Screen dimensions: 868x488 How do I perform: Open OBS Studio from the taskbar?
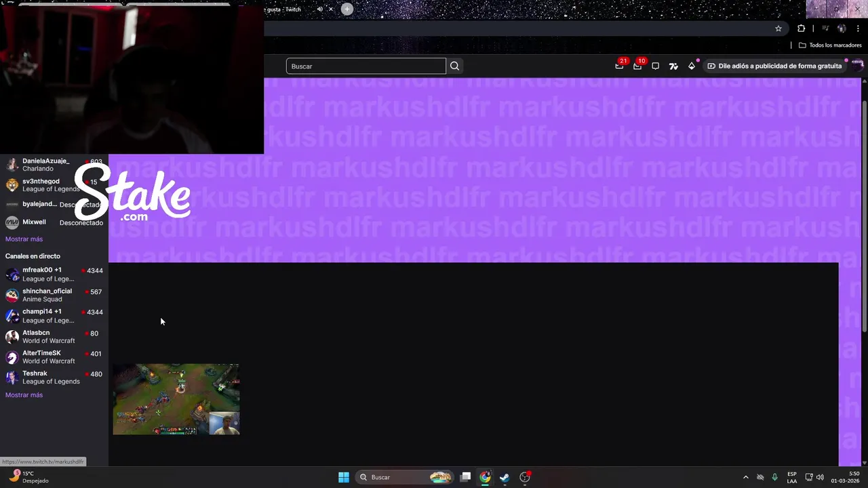pos(525,477)
